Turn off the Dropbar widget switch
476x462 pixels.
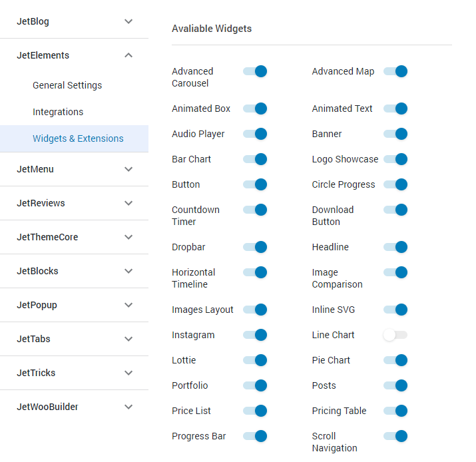(255, 247)
